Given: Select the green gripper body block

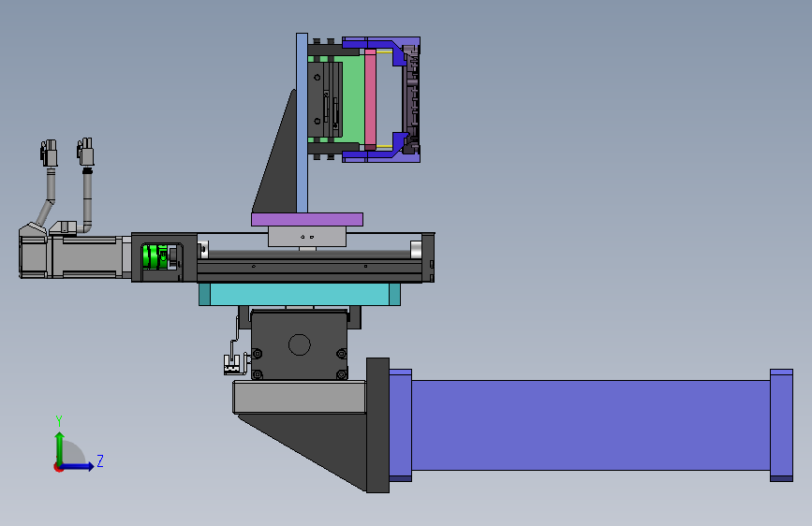Looking at the screenshot, I should click(x=352, y=98).
